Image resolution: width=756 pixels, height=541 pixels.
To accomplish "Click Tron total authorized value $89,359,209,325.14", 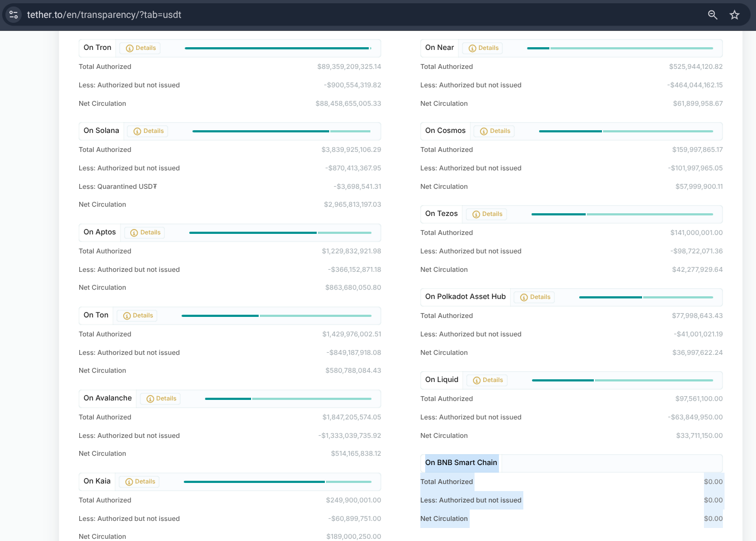I will pyautogui.click(x=349, y=67).
